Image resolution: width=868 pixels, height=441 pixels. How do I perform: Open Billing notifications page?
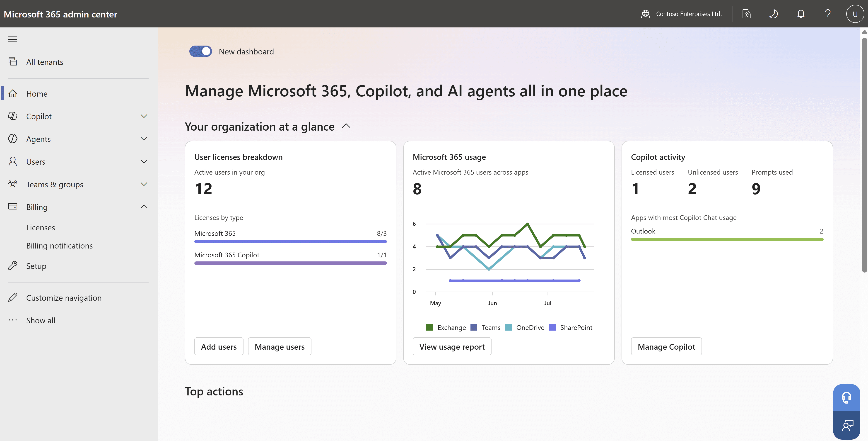click(59, 246)
